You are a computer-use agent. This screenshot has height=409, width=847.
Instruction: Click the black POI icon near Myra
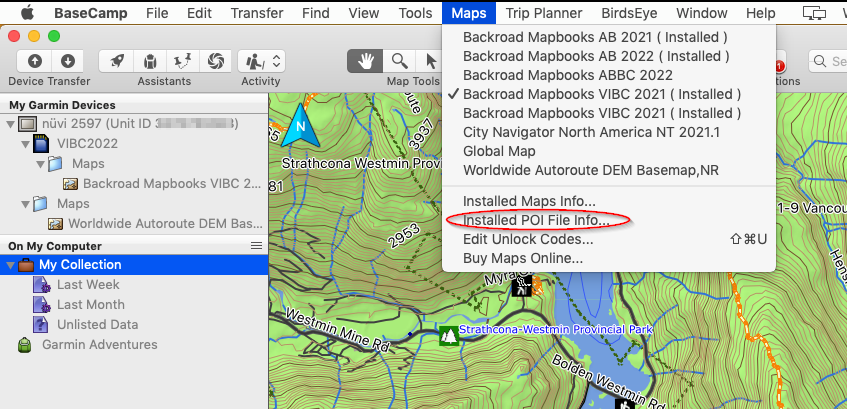(x=522, y=285)
